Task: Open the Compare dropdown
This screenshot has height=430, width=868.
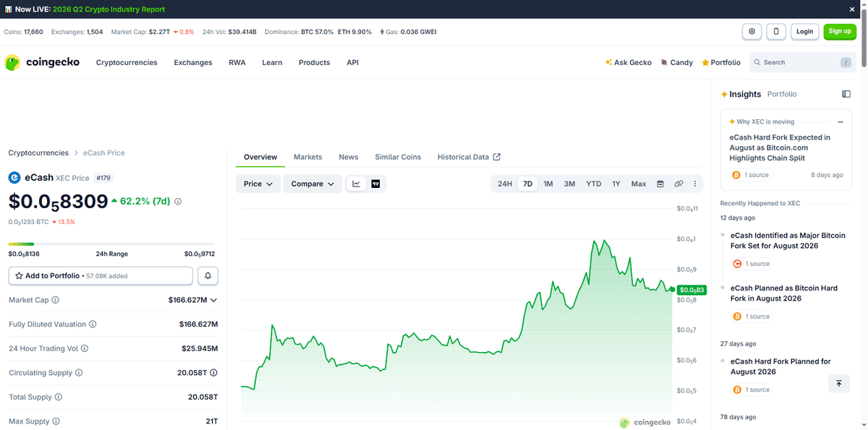Action: pyautogui.click(x=312, y=184)
